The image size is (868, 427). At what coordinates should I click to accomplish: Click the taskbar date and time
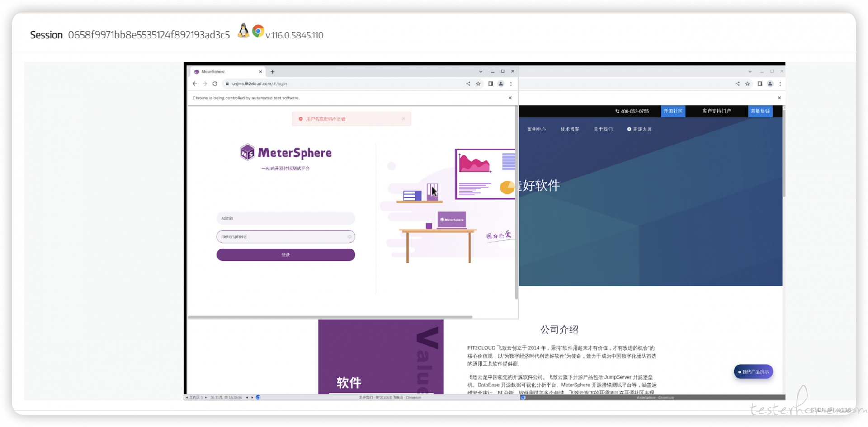(226, 398)
